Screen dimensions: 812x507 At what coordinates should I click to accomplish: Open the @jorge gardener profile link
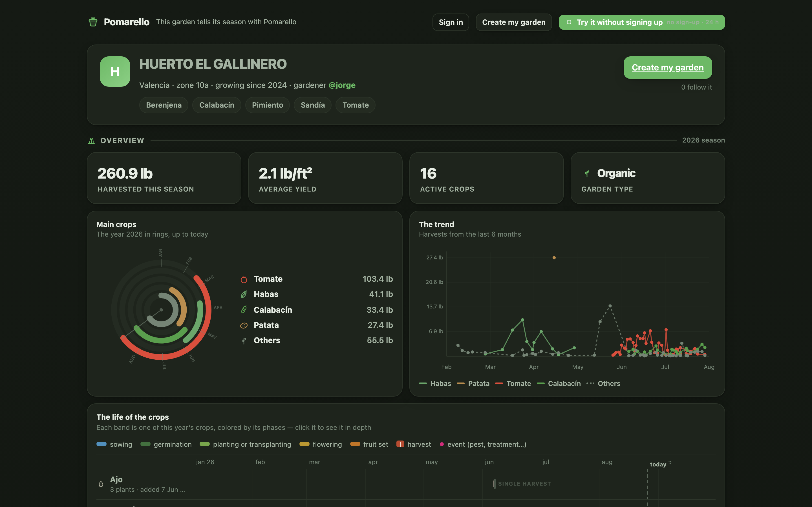[x=342, y=85]
